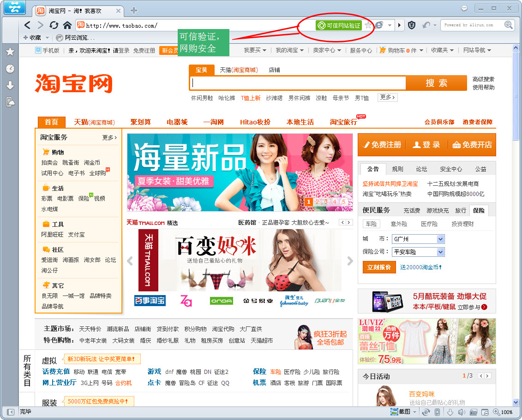
Task: Open the cloud document icon in the left sidebar
Action: coord(10,102)
